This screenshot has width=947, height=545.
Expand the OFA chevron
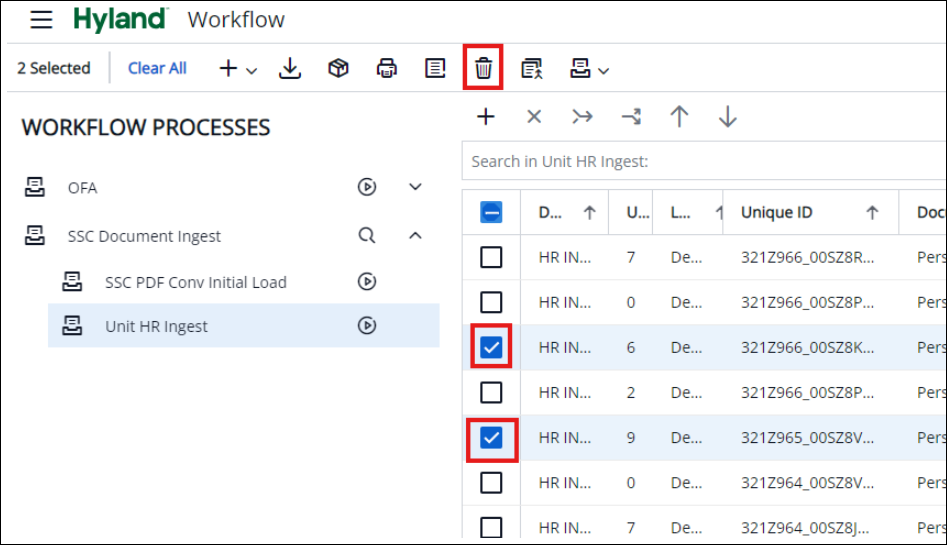(415, 187)
